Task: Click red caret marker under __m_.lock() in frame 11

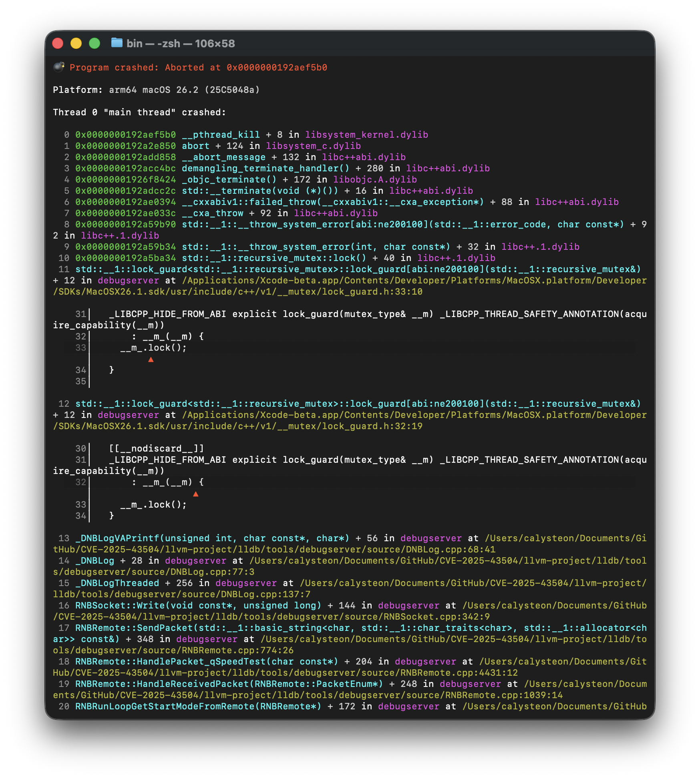Action: click(151, 359)
